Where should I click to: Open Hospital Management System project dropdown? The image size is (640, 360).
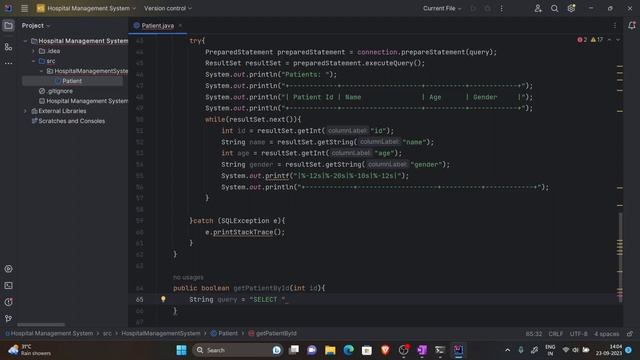[86, 8]
